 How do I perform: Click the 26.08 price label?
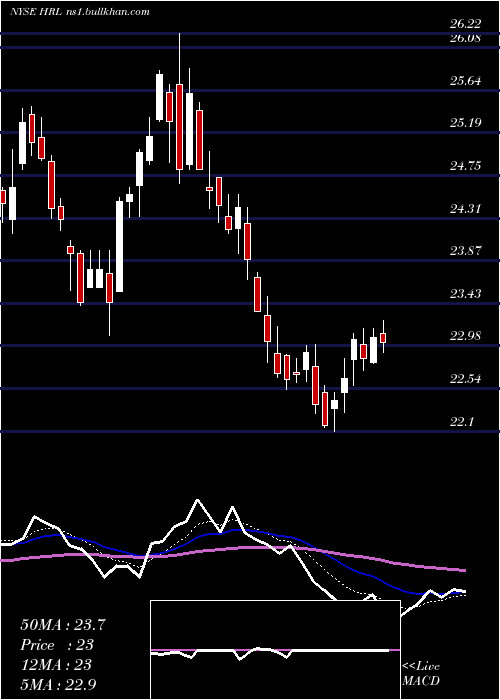pyautogui.click(x=466, y=38)
